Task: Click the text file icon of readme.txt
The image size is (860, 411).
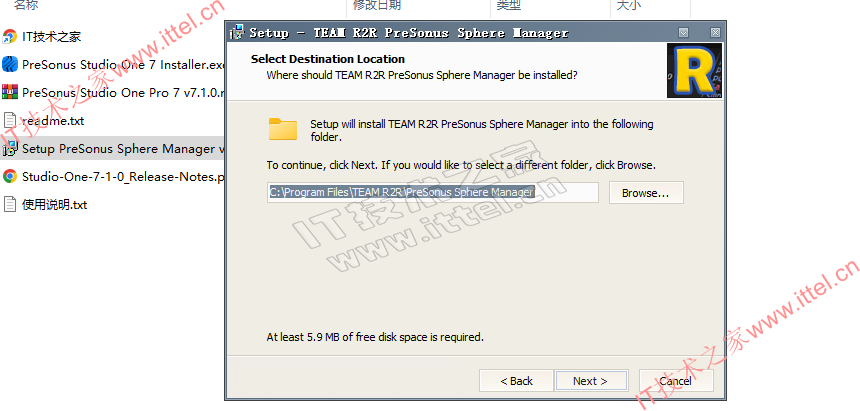Action: coord(10,121)
